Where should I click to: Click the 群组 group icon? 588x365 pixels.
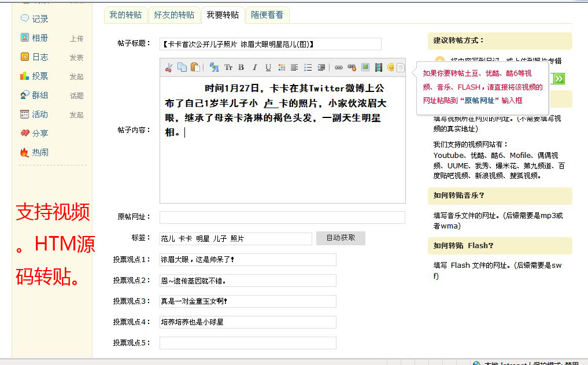(25, 95)
